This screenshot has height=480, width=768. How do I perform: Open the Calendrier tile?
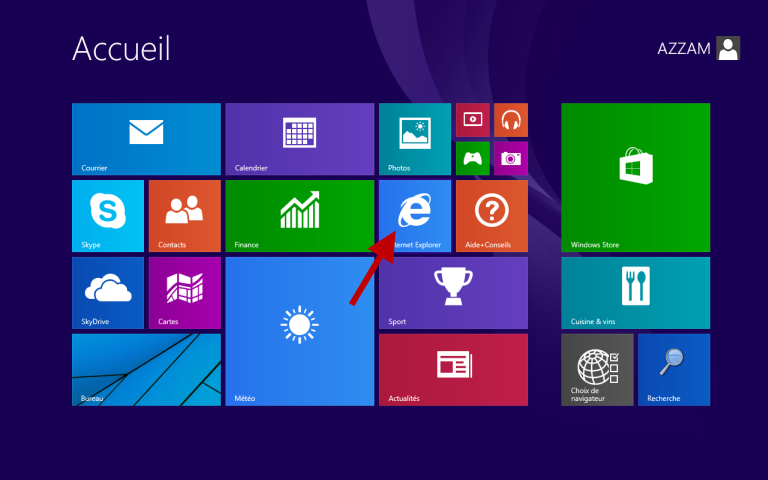click(x=300, y=139)
